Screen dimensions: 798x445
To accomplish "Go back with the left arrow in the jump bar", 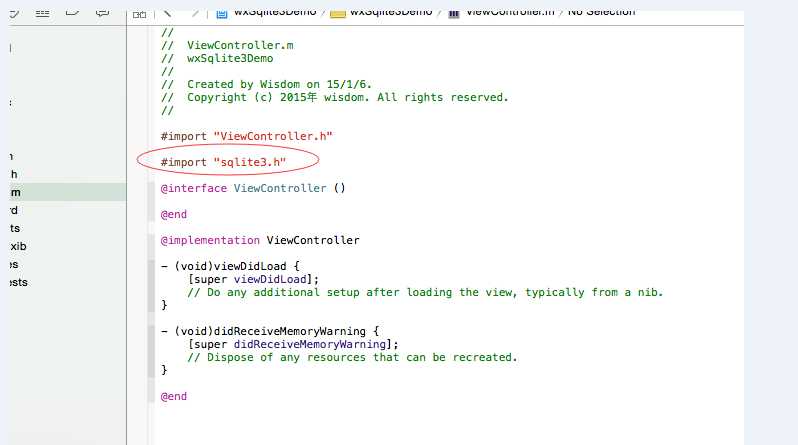I will (x=167, y=13).
